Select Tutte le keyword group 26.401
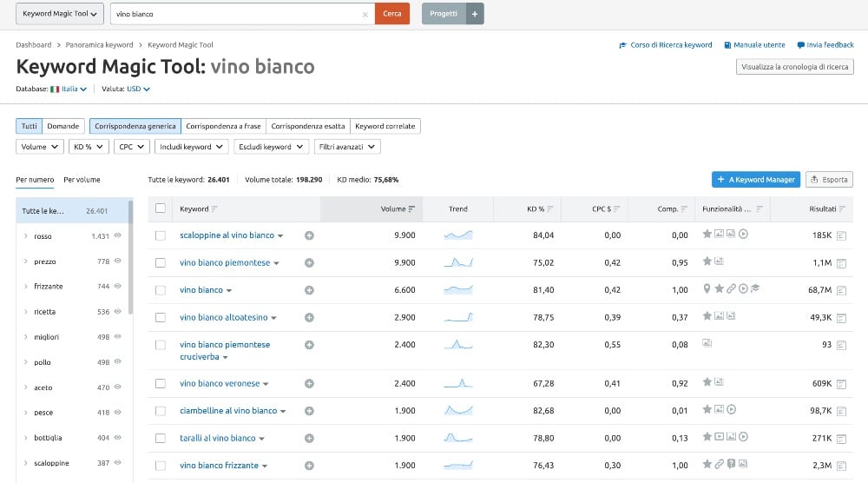Viewport: 868px width, 483px height. pos(72,210)
